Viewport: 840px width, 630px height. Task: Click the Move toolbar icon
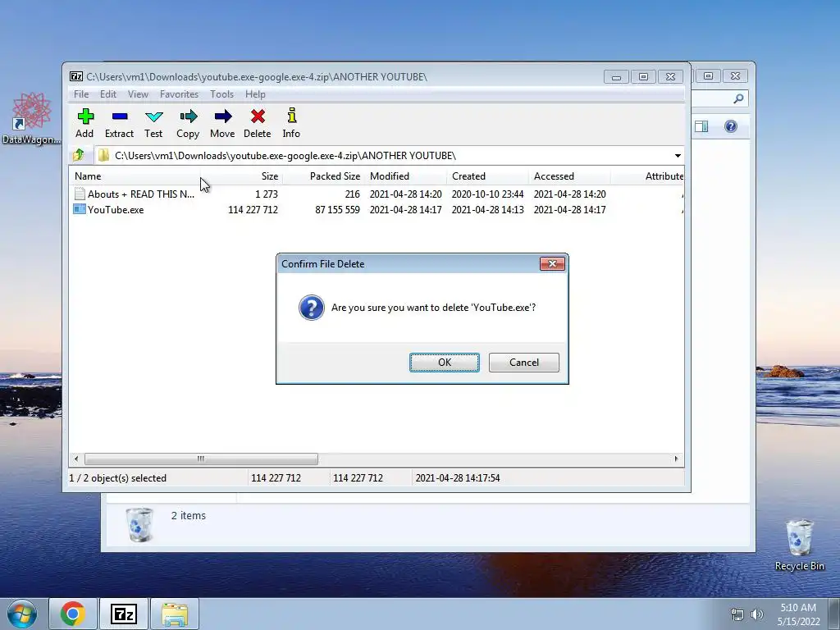pos(222,116)
